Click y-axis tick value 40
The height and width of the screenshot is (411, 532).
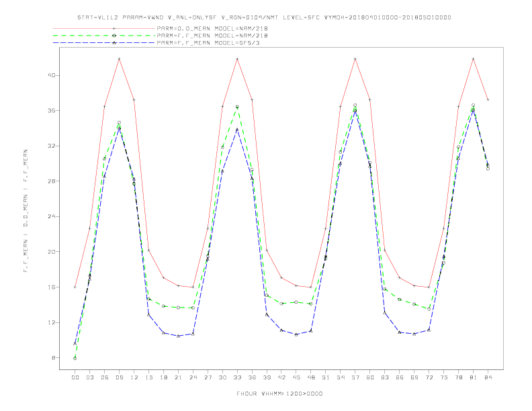point(52,75)
